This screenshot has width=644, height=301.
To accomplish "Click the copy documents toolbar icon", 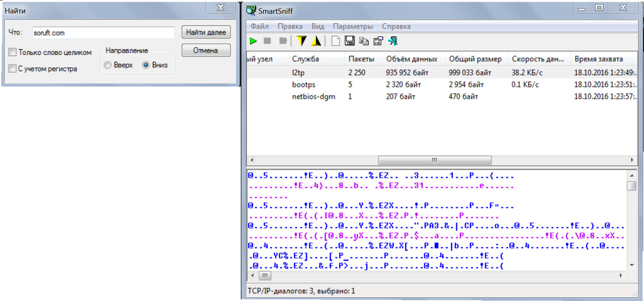I will tap(364, 41).
